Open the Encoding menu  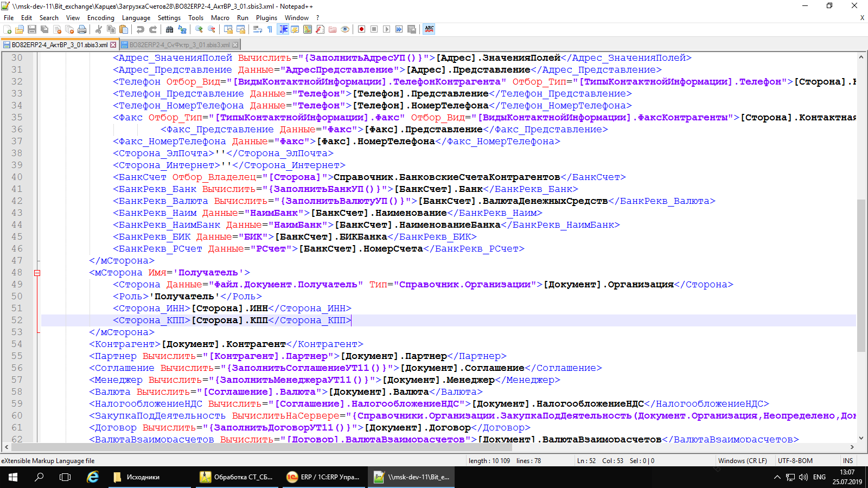point(101,18)
